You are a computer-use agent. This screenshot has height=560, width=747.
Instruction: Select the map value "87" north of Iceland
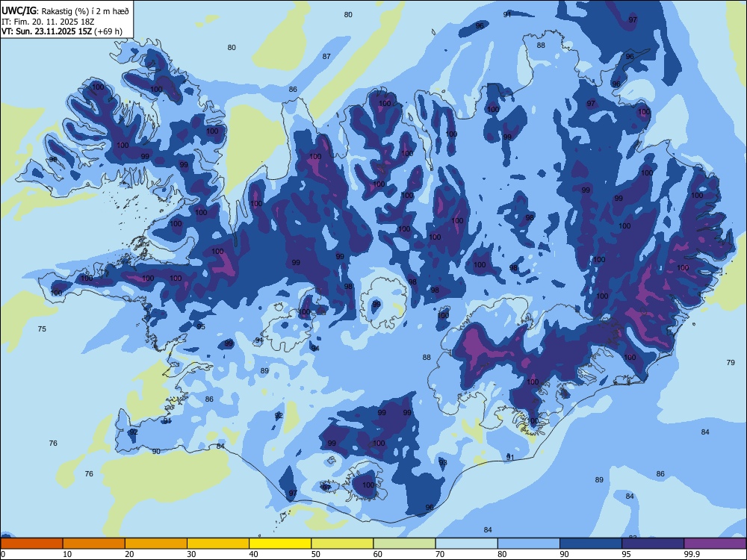326,56
